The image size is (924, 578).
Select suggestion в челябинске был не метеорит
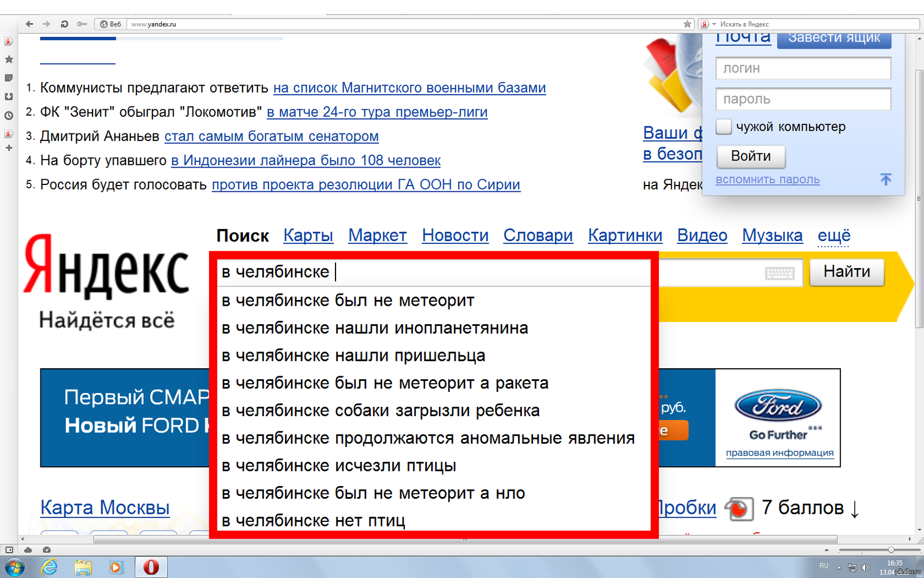tap(434, 301)
